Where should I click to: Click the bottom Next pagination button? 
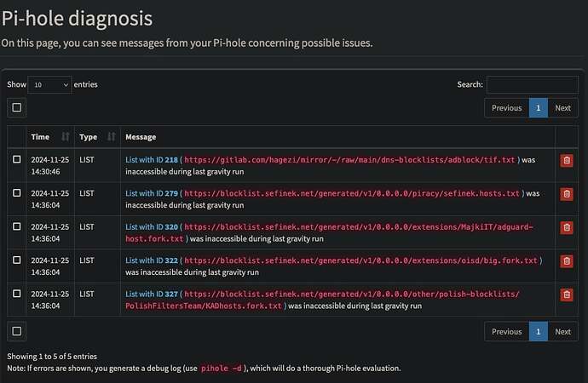(562, 331)
